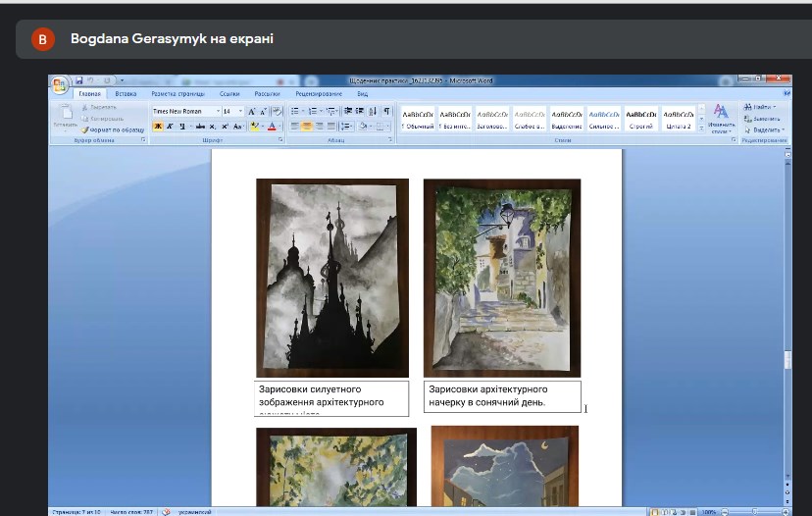The width and height of the screenshot is (812, 516).
Task: Click the B avatar of Bogdana Gerasymyk
Action: pos(43,39)
